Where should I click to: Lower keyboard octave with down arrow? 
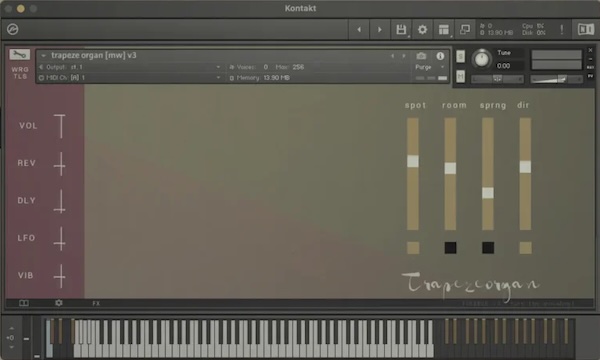pos(11,347)
